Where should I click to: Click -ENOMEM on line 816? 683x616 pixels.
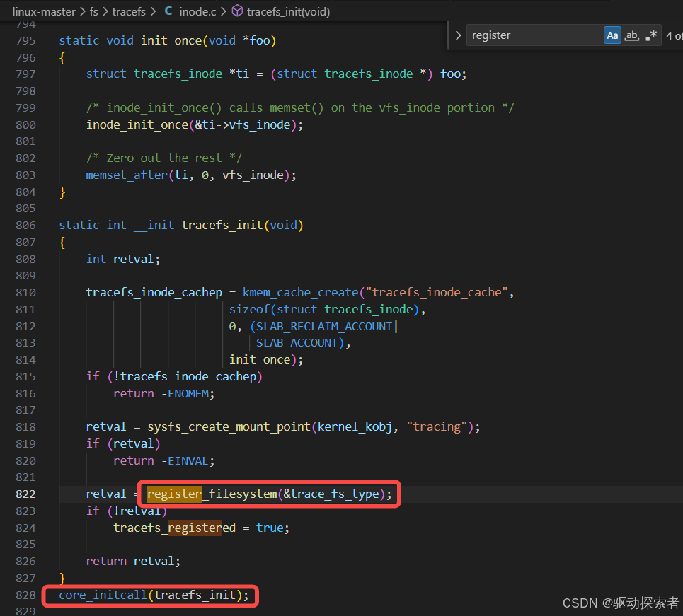point(185,393)
